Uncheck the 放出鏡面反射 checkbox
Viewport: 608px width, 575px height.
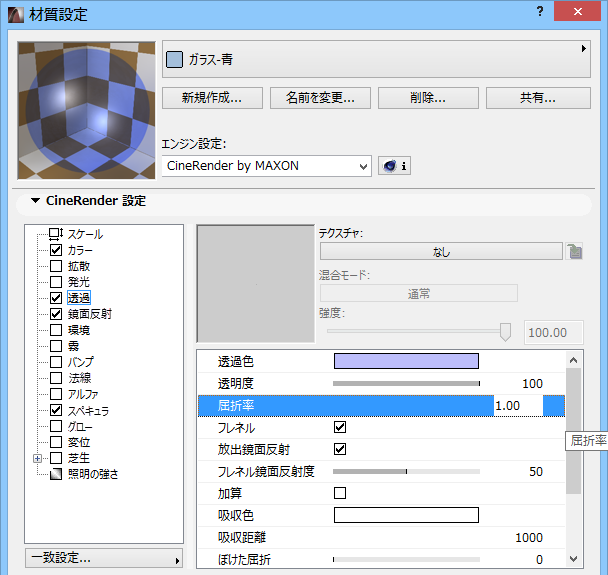340,449
